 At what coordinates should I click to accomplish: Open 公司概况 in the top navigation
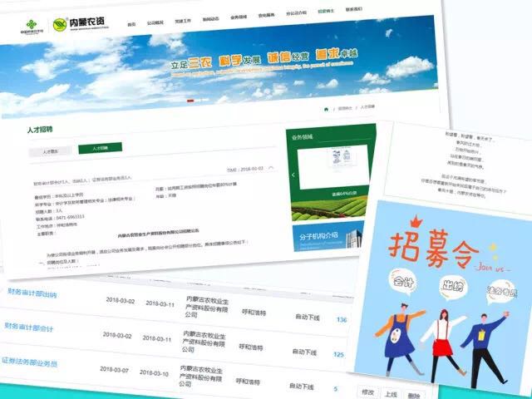[155, 22]
